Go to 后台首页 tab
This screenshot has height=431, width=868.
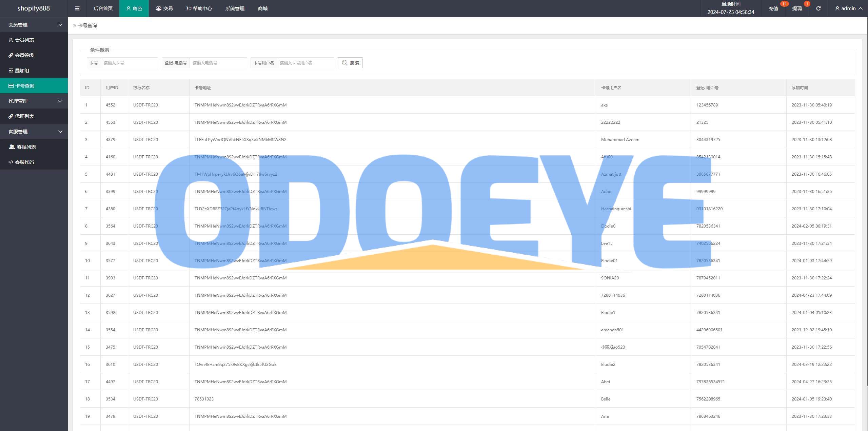click(x=103, y=8)
